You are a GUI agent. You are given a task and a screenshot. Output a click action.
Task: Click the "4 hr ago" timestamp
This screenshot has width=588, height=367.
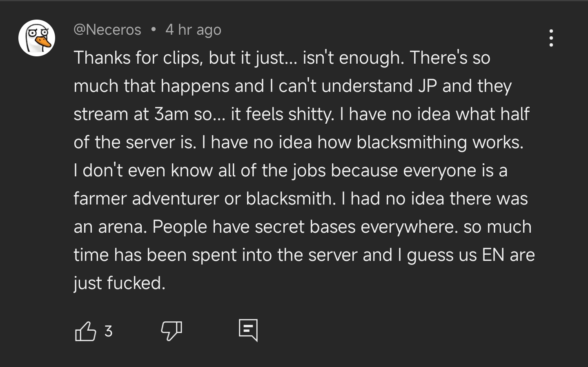pyautogui.click(x=193, y=30)
